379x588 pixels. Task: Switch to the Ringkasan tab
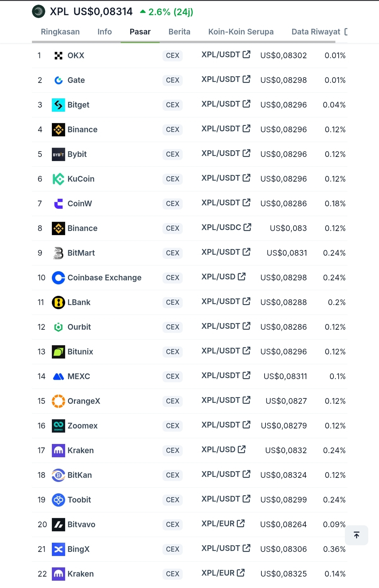point(60,32)
